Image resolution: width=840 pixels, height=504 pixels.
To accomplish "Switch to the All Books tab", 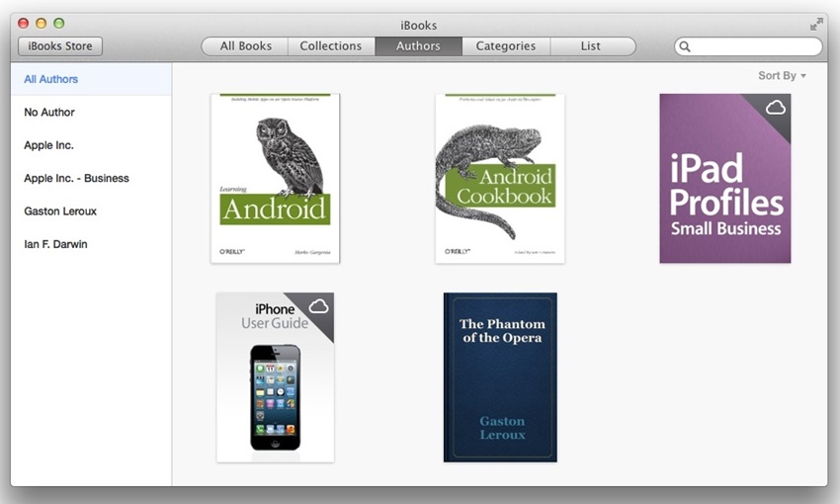I will coord(245,46).
